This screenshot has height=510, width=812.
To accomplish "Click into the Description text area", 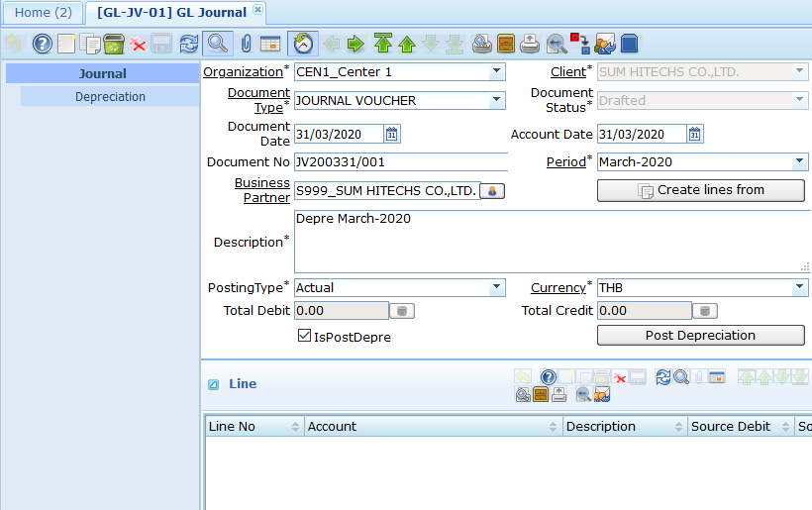I will (x=553, y=242).
